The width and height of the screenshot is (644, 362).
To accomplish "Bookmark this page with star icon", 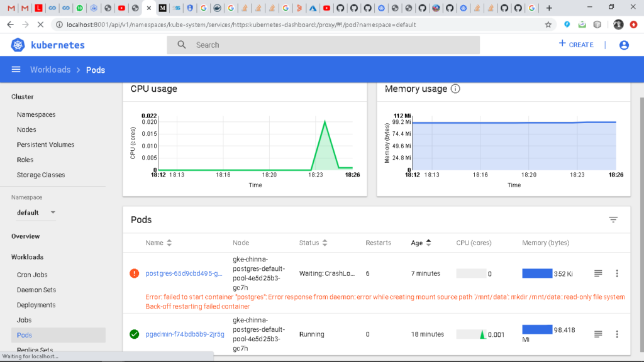I will (548, 25).
